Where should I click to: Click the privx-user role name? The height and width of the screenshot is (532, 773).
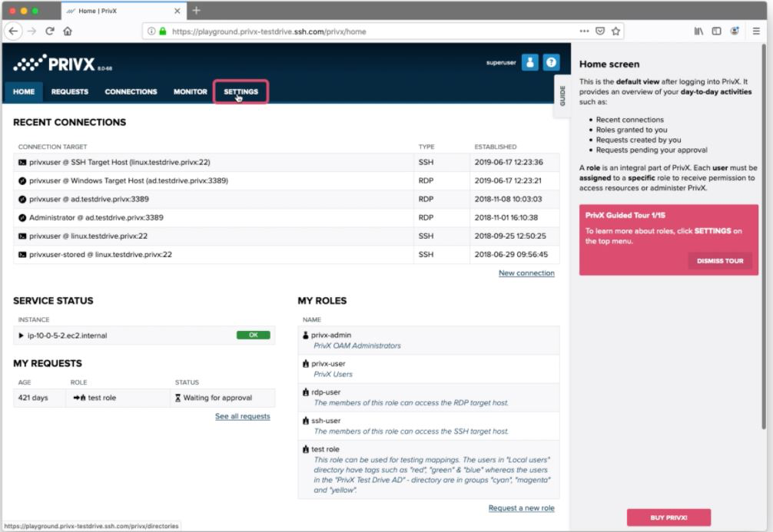[x=328, y=364]
